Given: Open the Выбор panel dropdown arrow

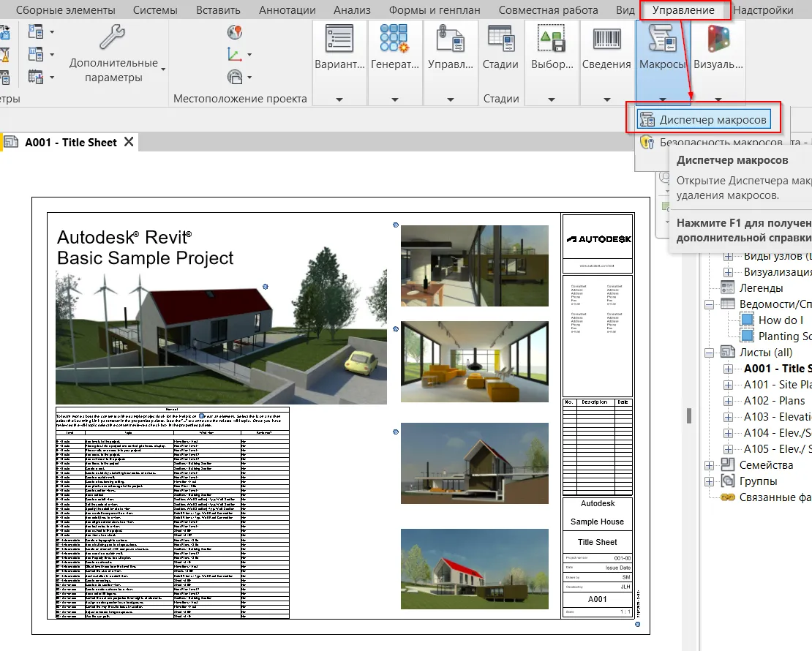Looking at the screenshot, I should (x=552, y=99).
